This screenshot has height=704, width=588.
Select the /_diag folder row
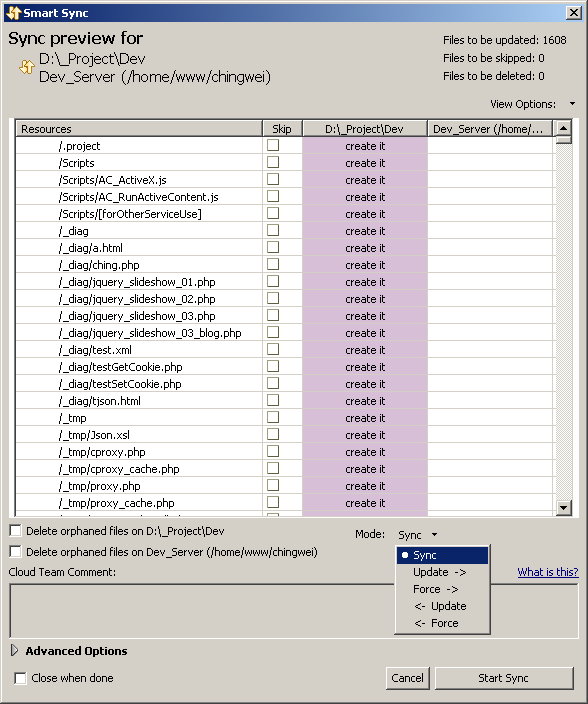(285, 231)
